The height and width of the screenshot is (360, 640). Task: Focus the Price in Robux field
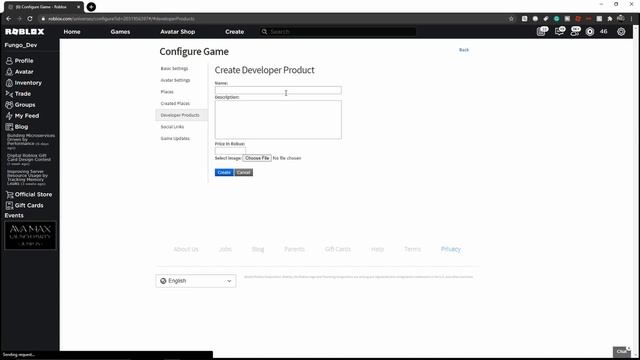(230, 150)
